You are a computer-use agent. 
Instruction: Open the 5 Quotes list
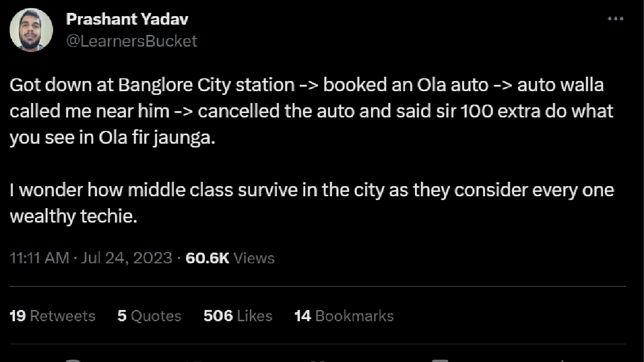[x=149, y=316]
